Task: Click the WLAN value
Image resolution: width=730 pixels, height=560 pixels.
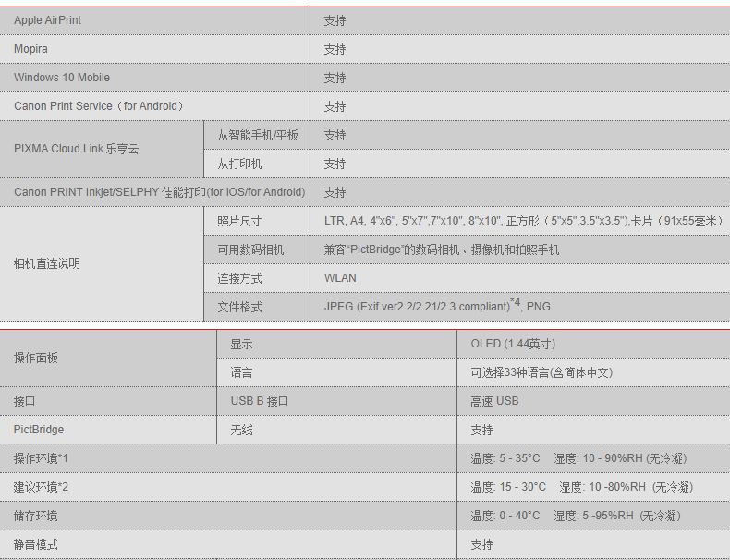Action: click(x=340, y=278)
